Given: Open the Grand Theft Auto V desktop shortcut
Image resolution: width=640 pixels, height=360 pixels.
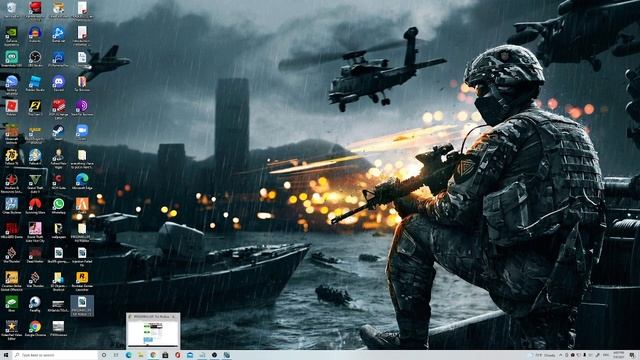Looking at the screenshot, I should (35, 182).
